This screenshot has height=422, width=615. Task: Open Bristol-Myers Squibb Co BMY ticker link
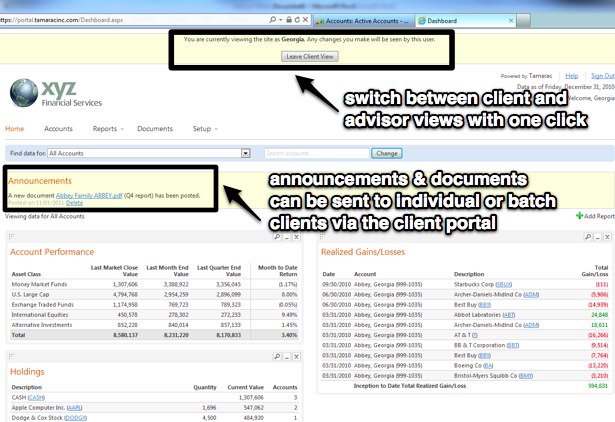[x=526, y=376]
